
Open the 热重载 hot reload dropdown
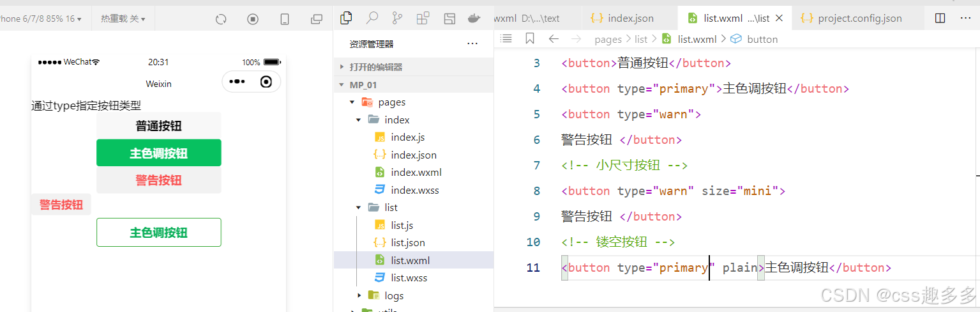click(x=123, y=19)
